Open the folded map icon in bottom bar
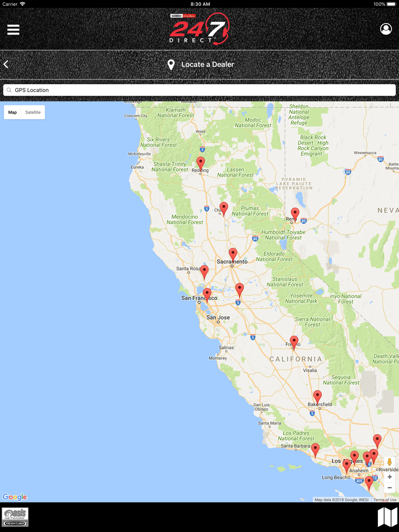The height and width of the screenshot is (532, 399). coord(387,517)
